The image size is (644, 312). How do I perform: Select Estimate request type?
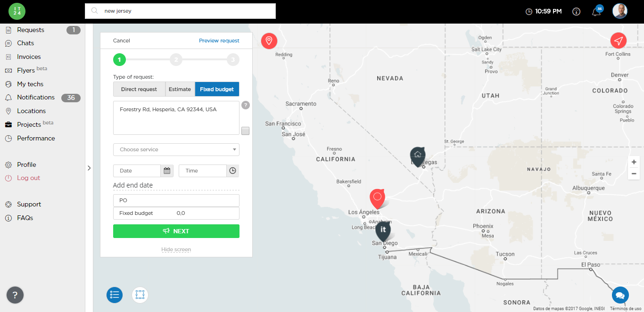coord(180,89)
